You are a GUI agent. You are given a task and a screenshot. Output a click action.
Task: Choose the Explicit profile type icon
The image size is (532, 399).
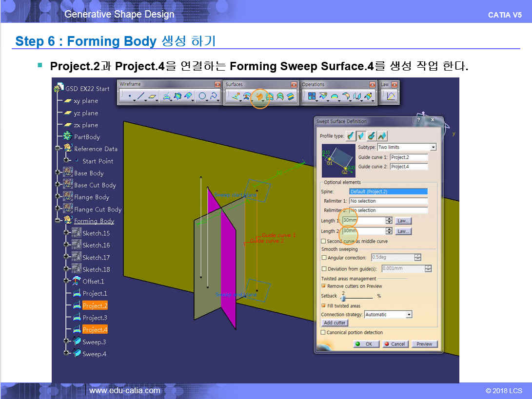coord(351,136)
